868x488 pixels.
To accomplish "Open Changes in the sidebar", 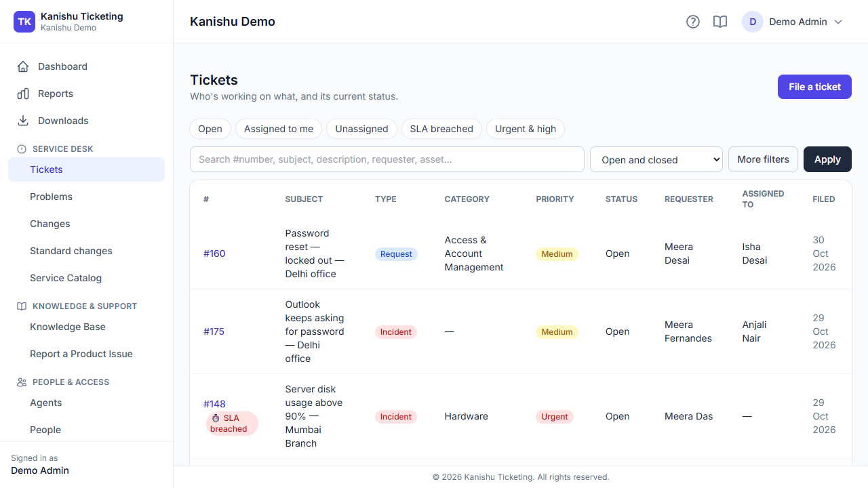I will point(86,224).
